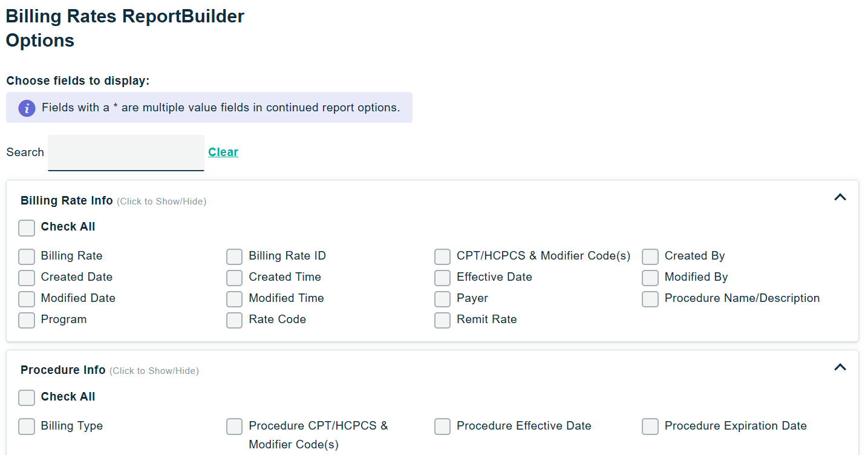This screenshot has width=868, height=455.
Task: Click the Search input field
Action: (126, 152)
